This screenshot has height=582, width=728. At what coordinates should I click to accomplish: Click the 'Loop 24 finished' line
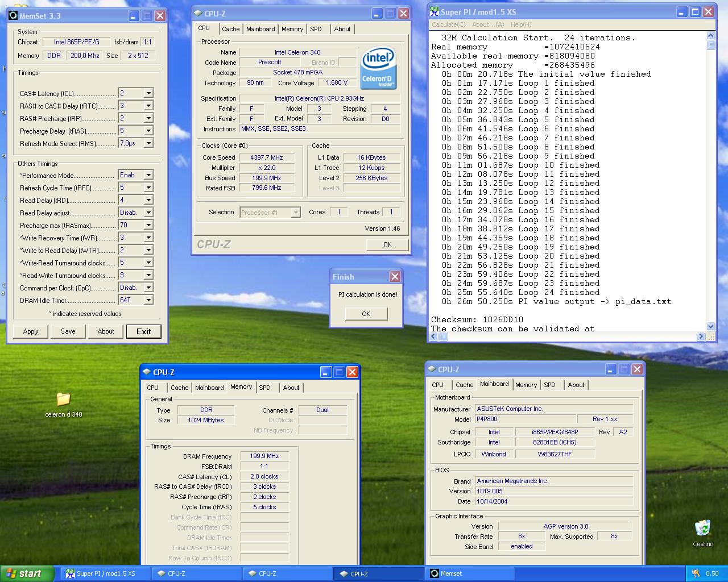pos(520,292)
